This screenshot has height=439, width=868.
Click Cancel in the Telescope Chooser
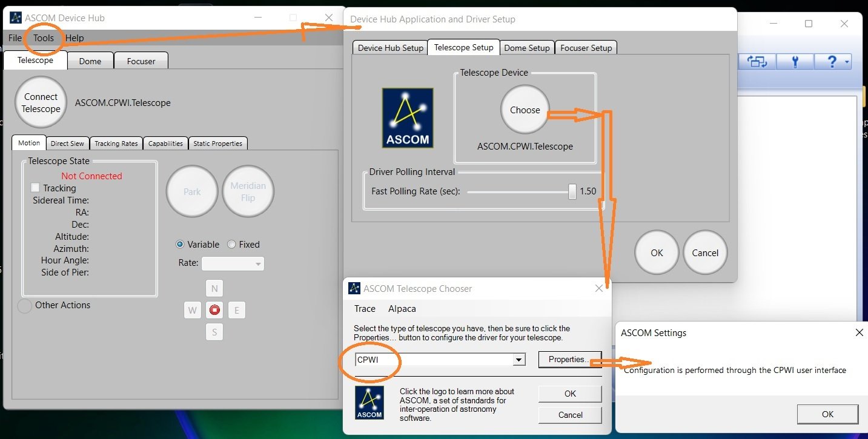click(x=570, y=415)
